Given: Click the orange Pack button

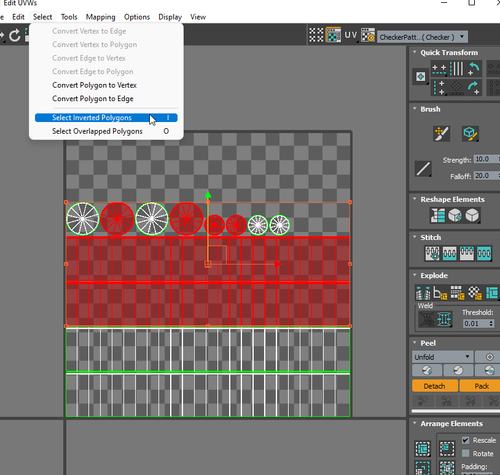Looking at the screenshot, I should (x=482, y=386).
